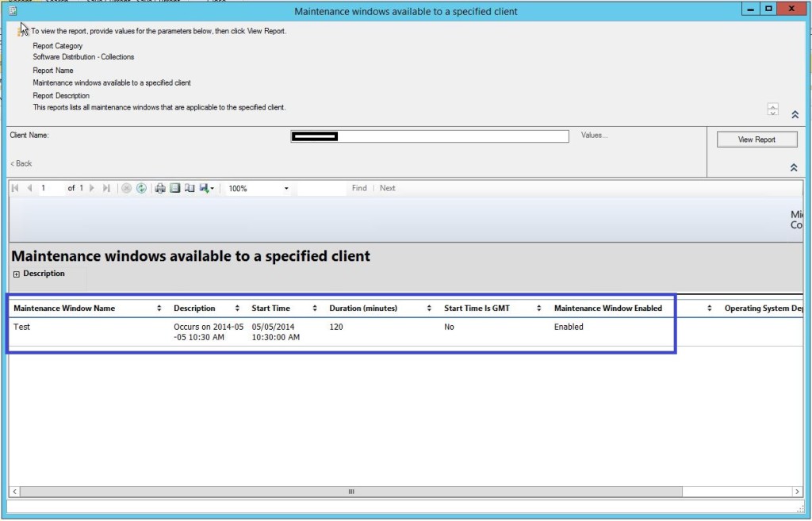Go to the previous page arrow
This screenshot has width=812, height=521.
click(30, 189)
